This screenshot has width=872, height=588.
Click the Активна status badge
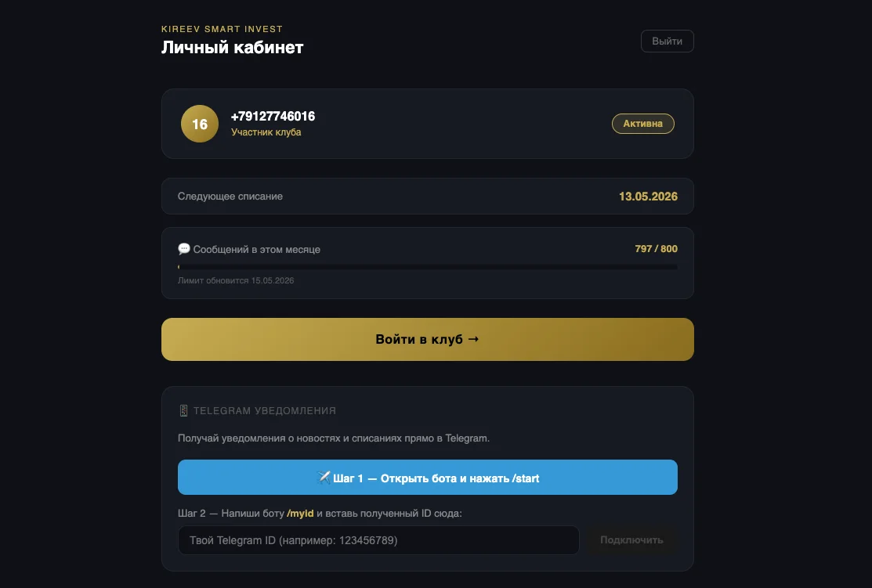[x=642, y=124]
